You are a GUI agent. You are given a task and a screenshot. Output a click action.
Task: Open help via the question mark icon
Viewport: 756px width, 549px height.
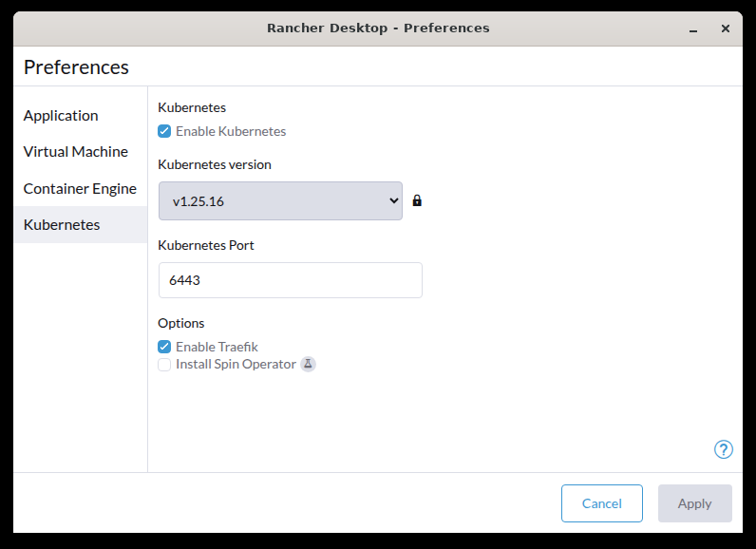point(724,449)
